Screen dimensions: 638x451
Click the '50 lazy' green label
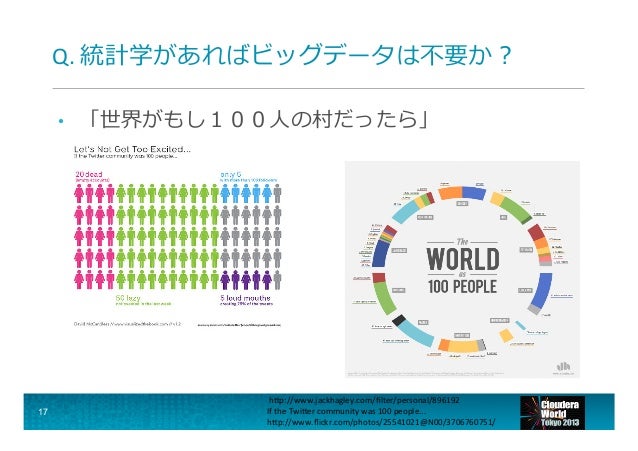tap(128, 298)
